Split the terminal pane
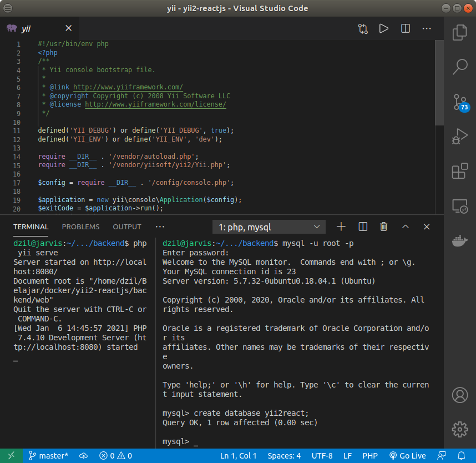The height and width of the screenshot is (463, 476). 363,227
